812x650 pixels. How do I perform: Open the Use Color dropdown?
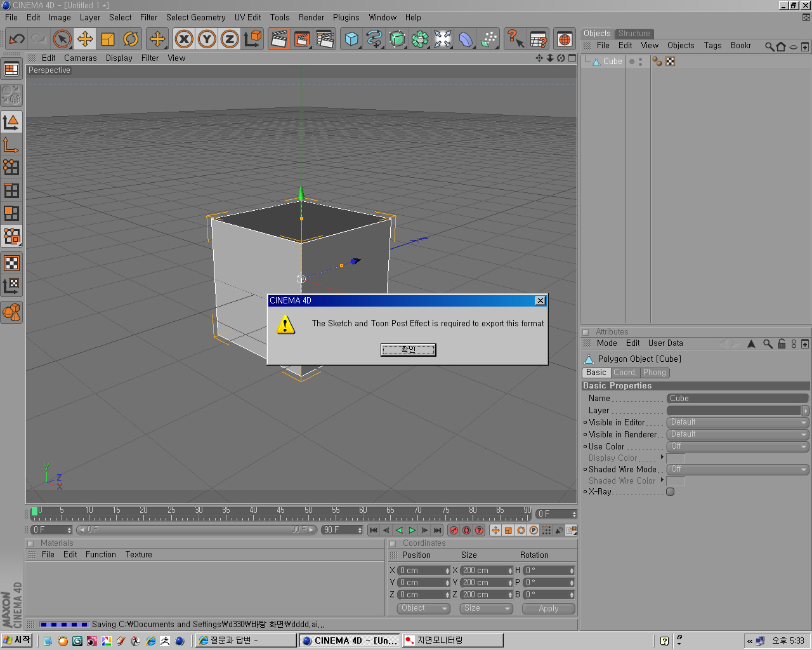point(738,446)
